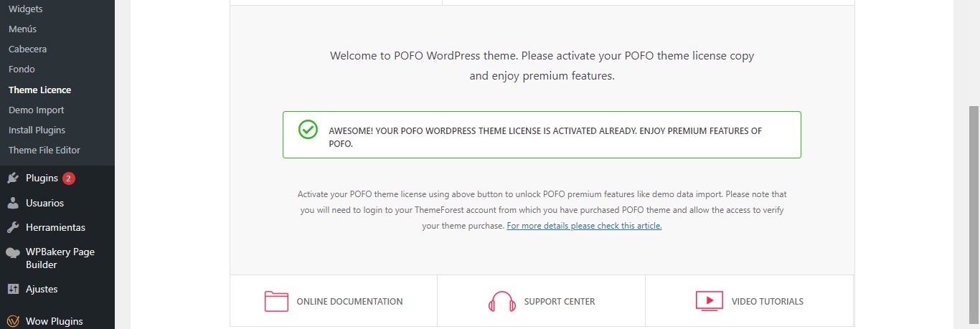The image size is (980, 329).
Task: Click the green license activated checkmark icon
Action: (x=308, y=129)
